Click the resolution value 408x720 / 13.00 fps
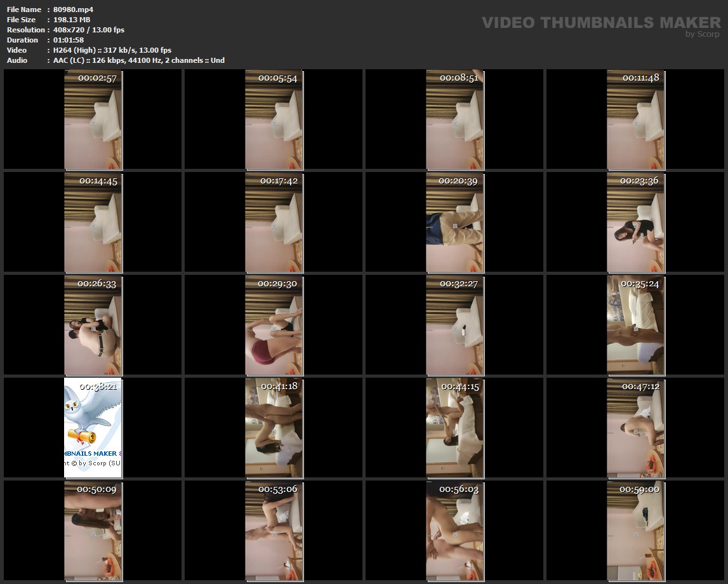This screenshot has height=584, width=728. [x=89, y=30]
